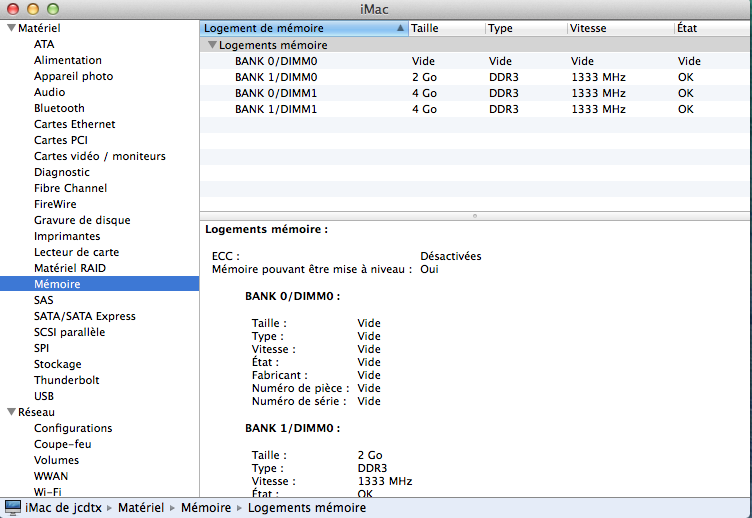Click the green zoom window button
Image resolution: width=752 pixels, height=518 pixels.
51,9
